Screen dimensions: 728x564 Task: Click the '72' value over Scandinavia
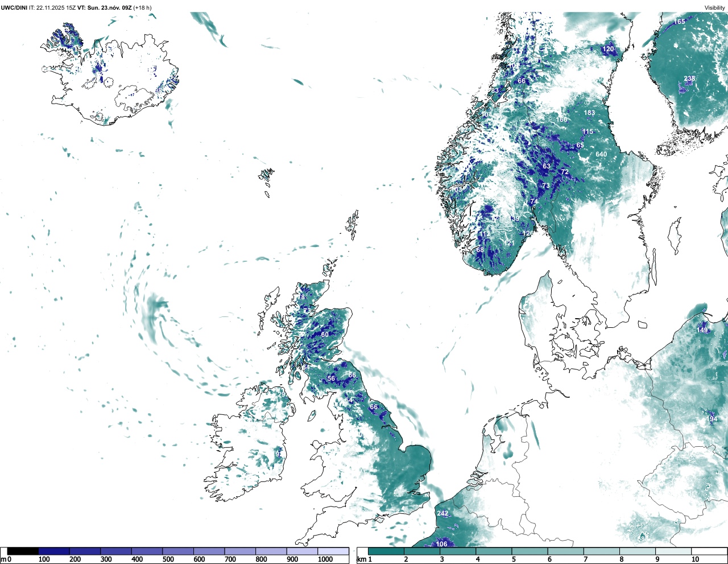point(565,172)
